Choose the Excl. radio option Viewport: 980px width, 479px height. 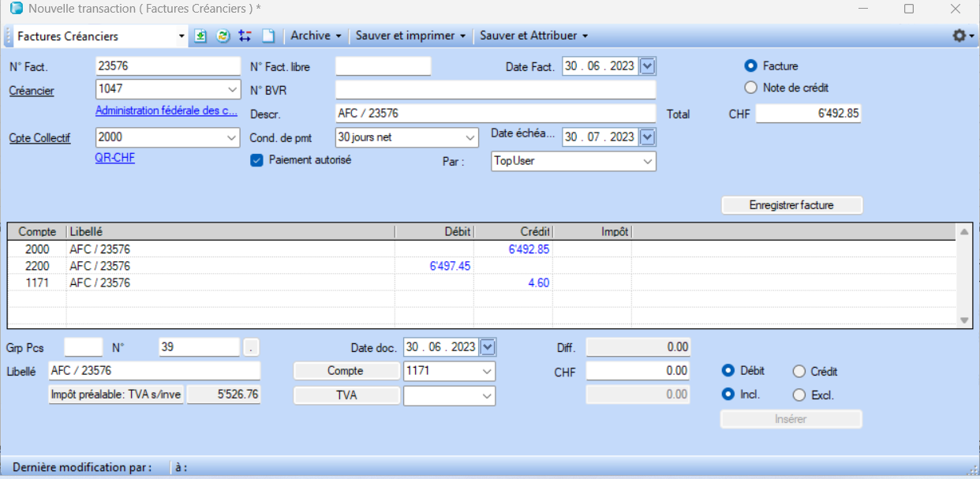pos(799,395)
